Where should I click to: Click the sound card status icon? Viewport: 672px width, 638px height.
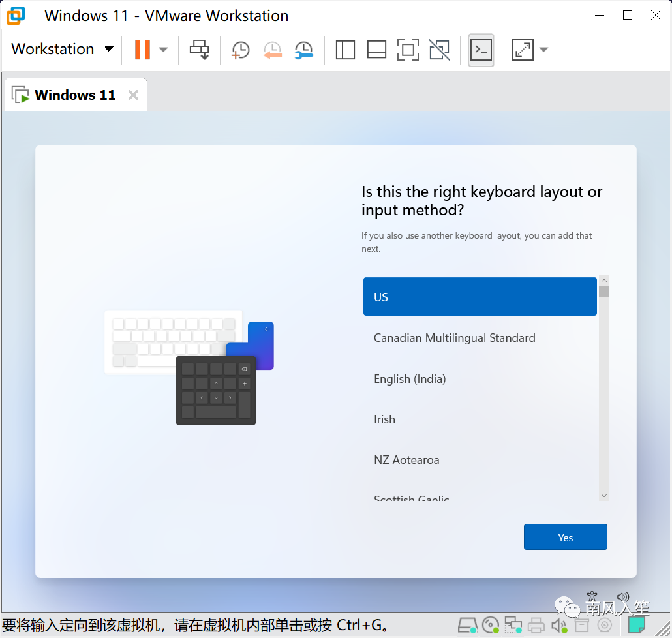[559, 626]
